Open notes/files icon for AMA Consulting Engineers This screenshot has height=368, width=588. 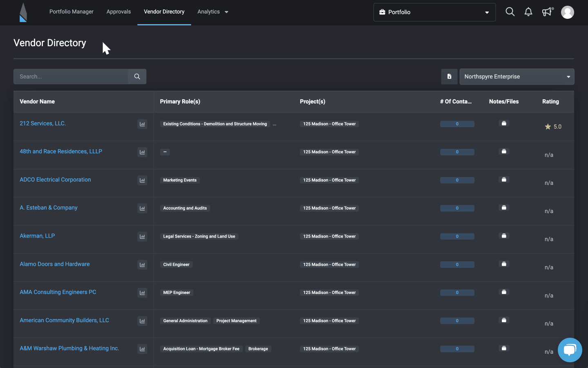pyautogui.click(x=504, y=292)
